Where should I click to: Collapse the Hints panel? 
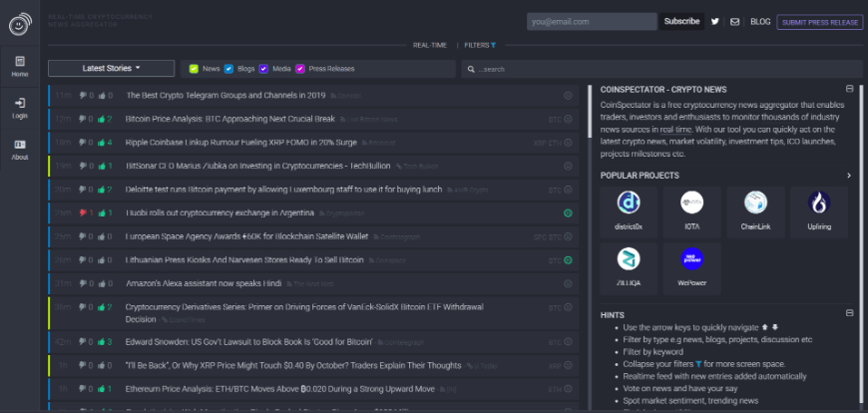(x=849, y=313)
